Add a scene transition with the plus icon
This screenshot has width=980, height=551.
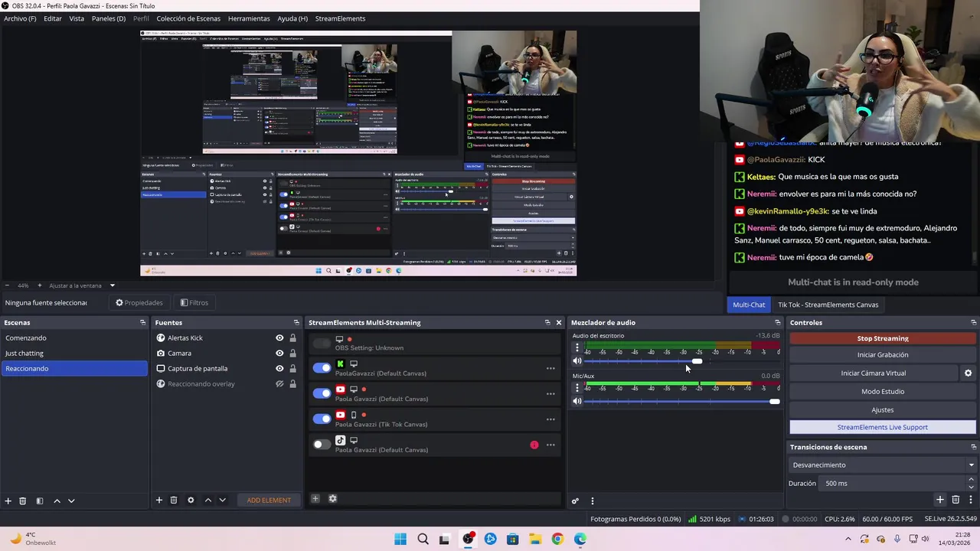940,500
